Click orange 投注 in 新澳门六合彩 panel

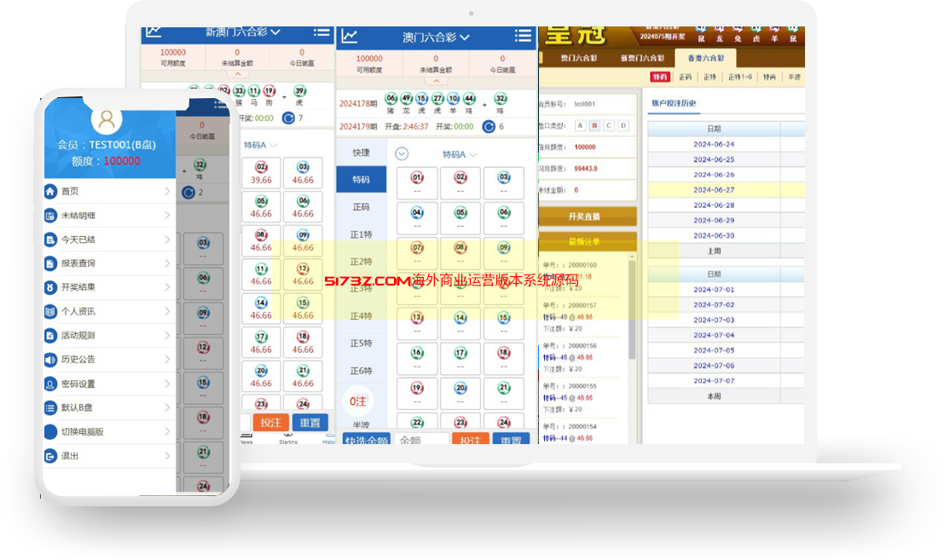[x=271, y=423]
